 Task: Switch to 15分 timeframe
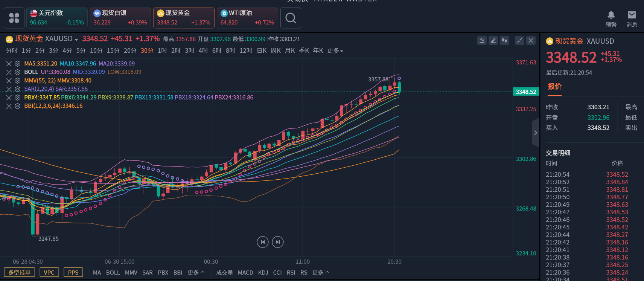pyautogui.click(x=113, y=50)
